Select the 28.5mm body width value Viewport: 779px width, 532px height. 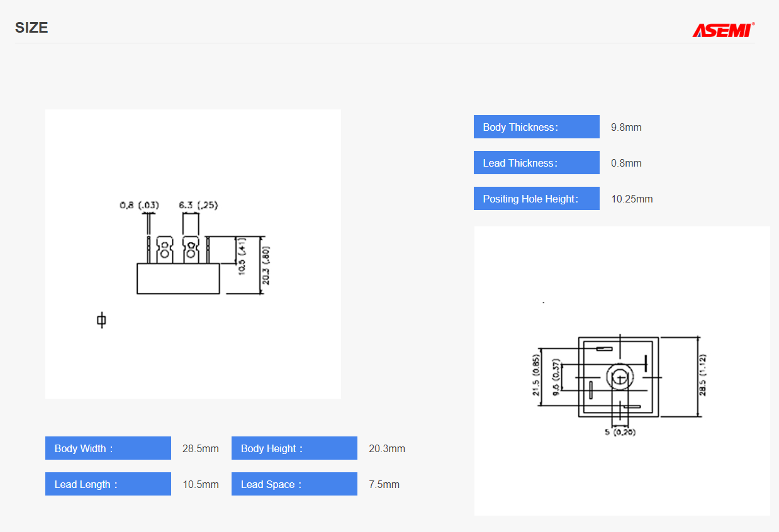coord(201,448)
